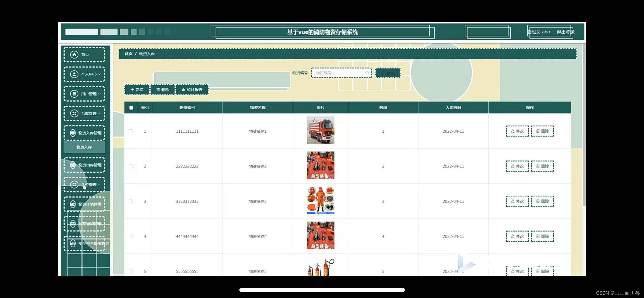The width and height of the screenshot is (644, 298).
Task: Click the 用户管理 sidebar icon
Action: click(74, 94)
